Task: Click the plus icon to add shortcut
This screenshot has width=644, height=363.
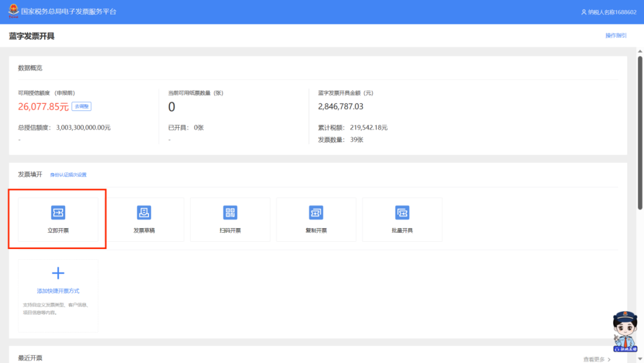Action: [58, 273]
